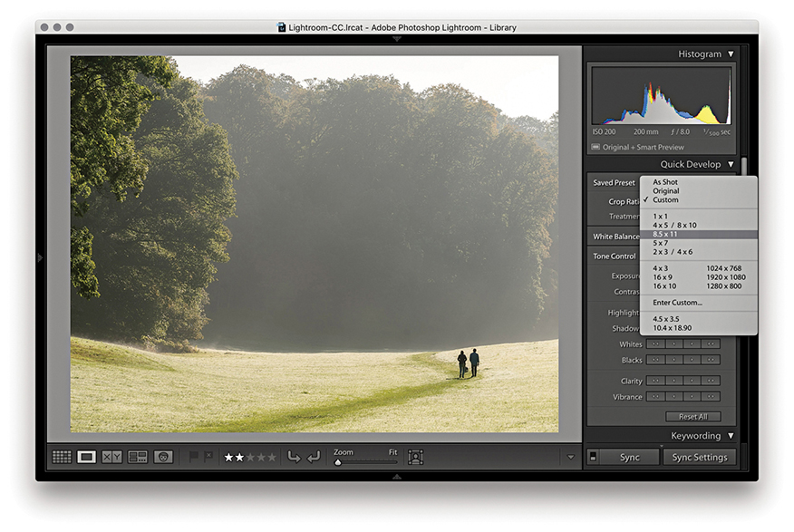Toggle the switch left of Sync button
Image resolution: width=794 pixels, height=532 pixels.
point(593,458)
